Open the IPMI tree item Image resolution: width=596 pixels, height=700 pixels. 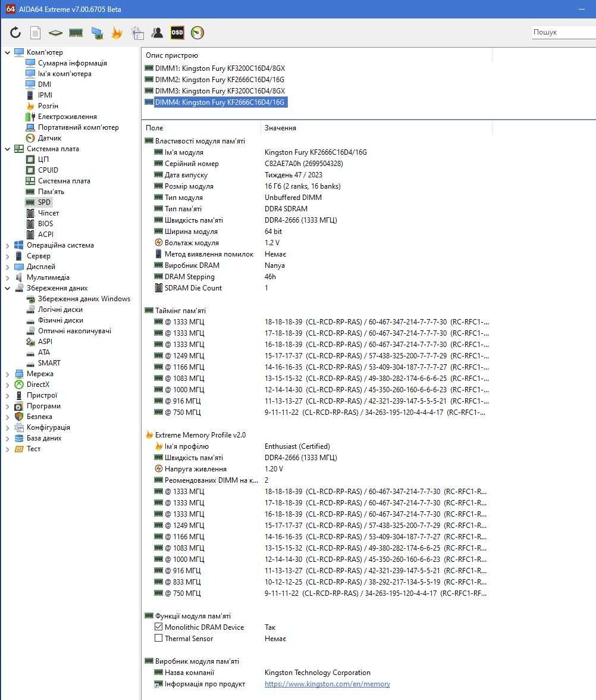tap(45, 95)
